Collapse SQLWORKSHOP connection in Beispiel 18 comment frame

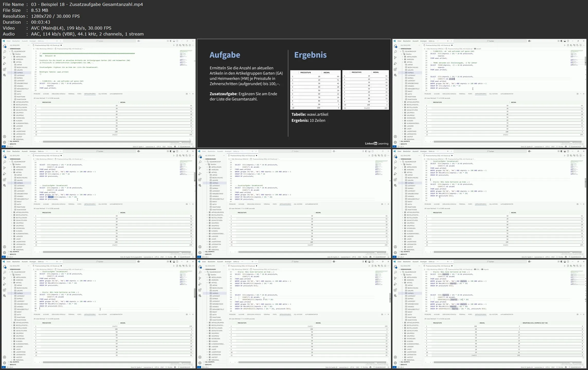(10, 51)
